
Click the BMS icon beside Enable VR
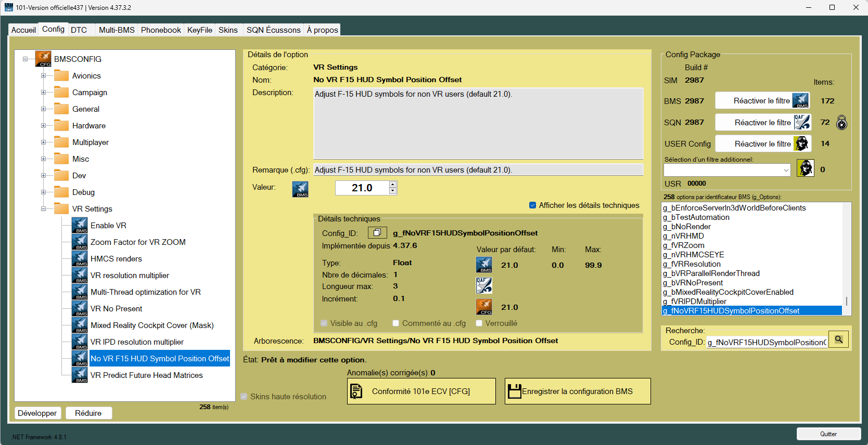[x=80, y=225]
